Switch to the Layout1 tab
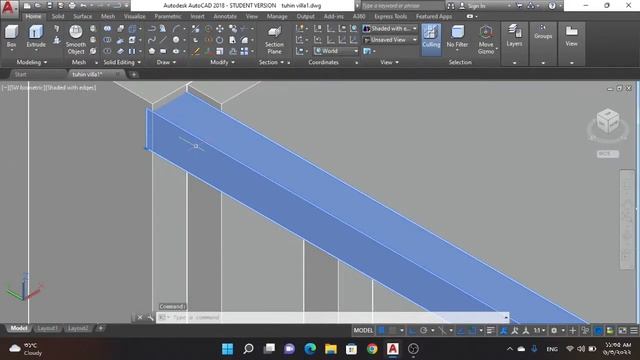Image resolution: width=640 pixels, height=360 pixels. coord(47,328)
